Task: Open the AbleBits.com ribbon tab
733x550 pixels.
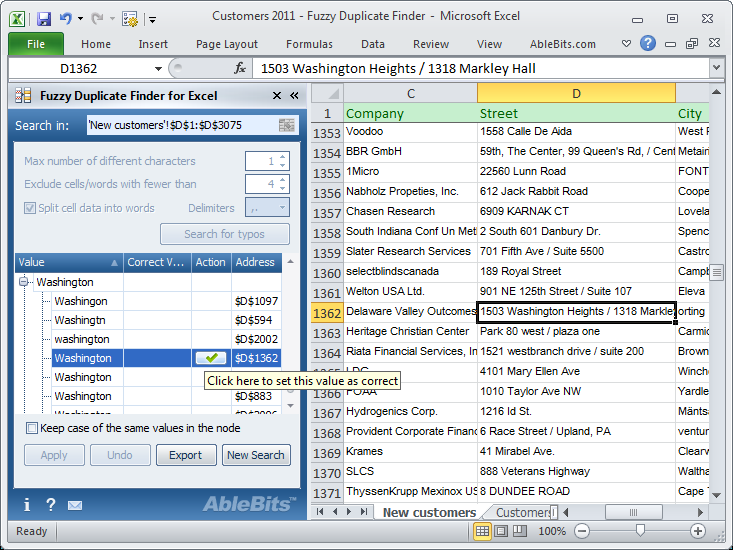Action: [x=562, y=44]
